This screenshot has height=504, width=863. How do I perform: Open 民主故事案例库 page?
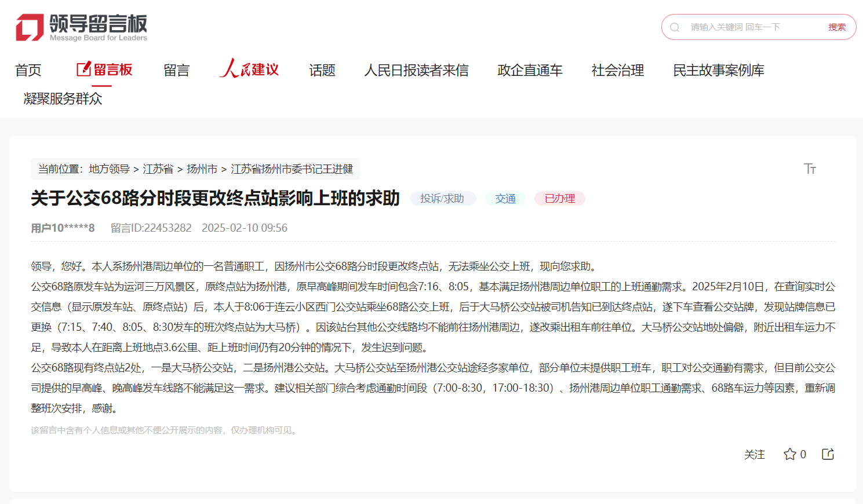point(718,70)
